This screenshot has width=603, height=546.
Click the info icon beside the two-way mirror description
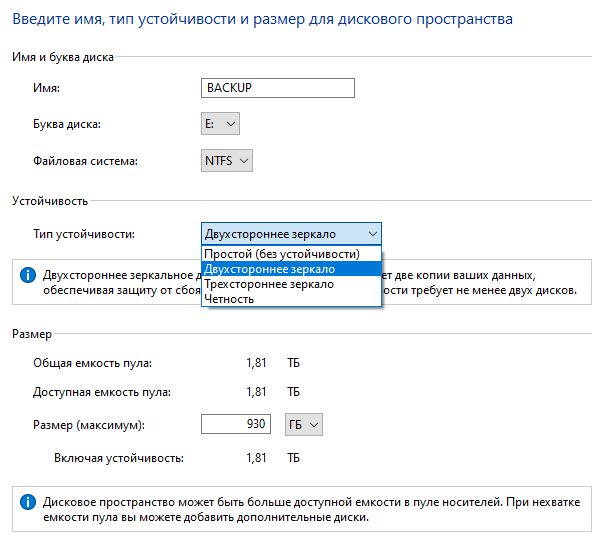pyautogui.click(x=27, y=274)
